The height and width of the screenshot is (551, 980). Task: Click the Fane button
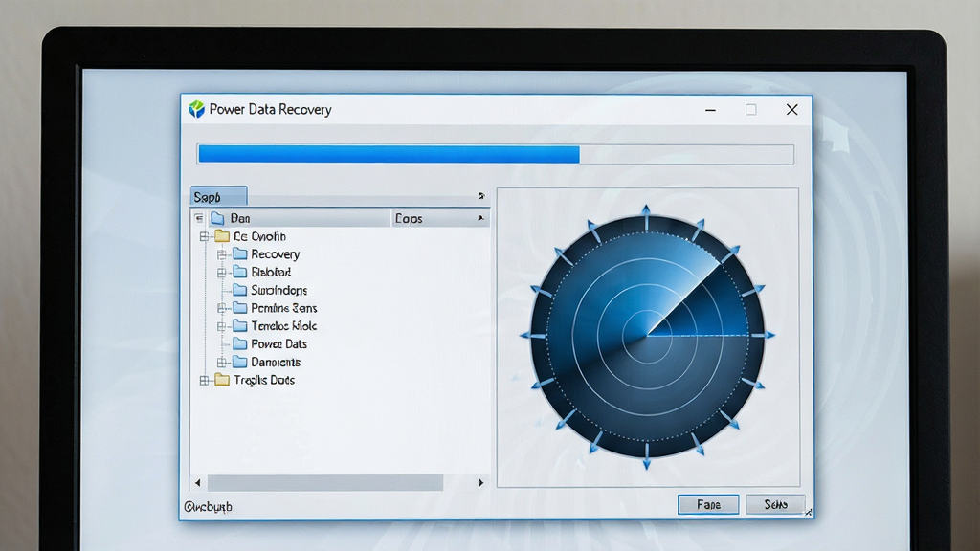[708, 504]
